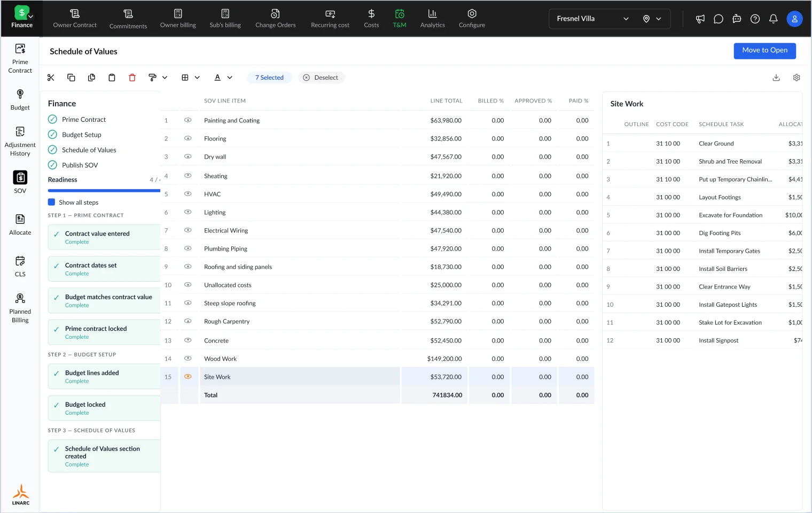The height and width of the screenshot is (513, 812).
Task: Toggle visibility of Painting and Coating row
Action: tap(188, 120)
